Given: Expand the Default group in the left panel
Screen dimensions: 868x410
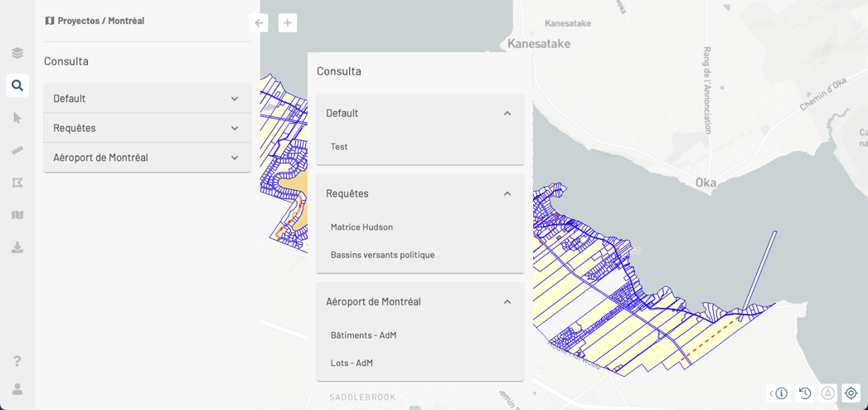Looking at the screenshot, I should [147, 99].
